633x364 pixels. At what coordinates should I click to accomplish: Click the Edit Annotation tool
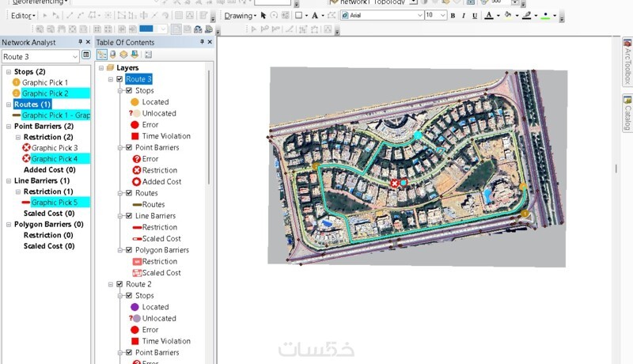click(56, 15)
